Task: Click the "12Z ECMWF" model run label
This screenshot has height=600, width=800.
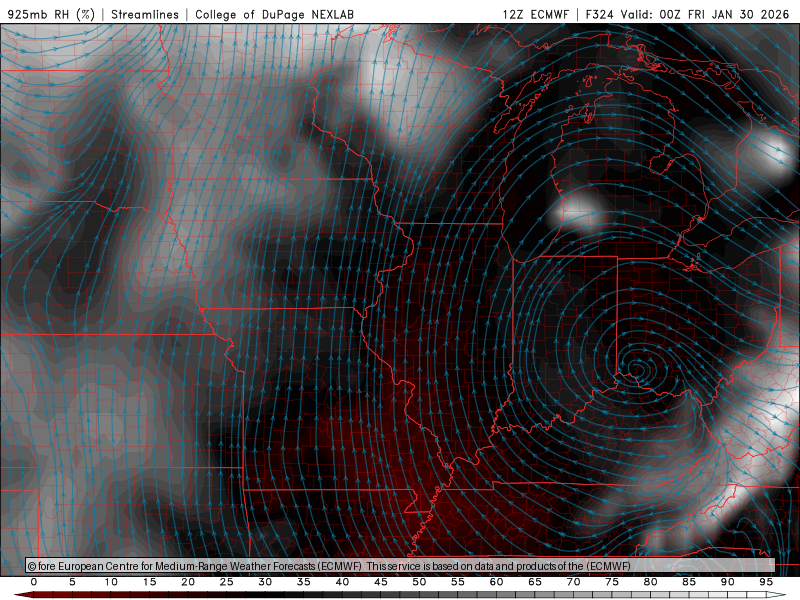Action: click(x=535, y=14)
